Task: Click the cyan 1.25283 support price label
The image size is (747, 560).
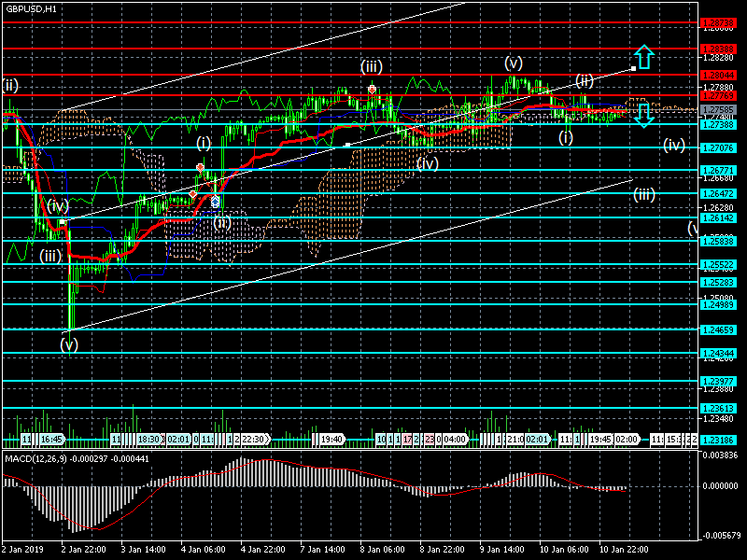Action: click(719, 283)
